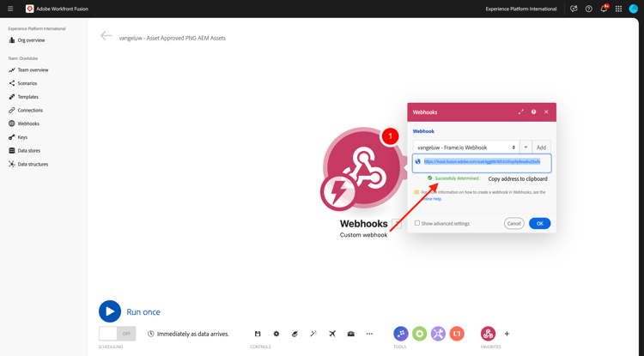Click Copy address to clipboard
644x356 pixels.
click(x=518, y=178)
